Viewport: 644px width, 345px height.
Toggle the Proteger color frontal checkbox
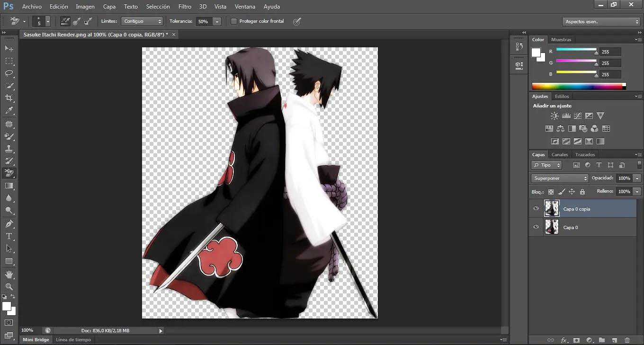coord(233,21)
